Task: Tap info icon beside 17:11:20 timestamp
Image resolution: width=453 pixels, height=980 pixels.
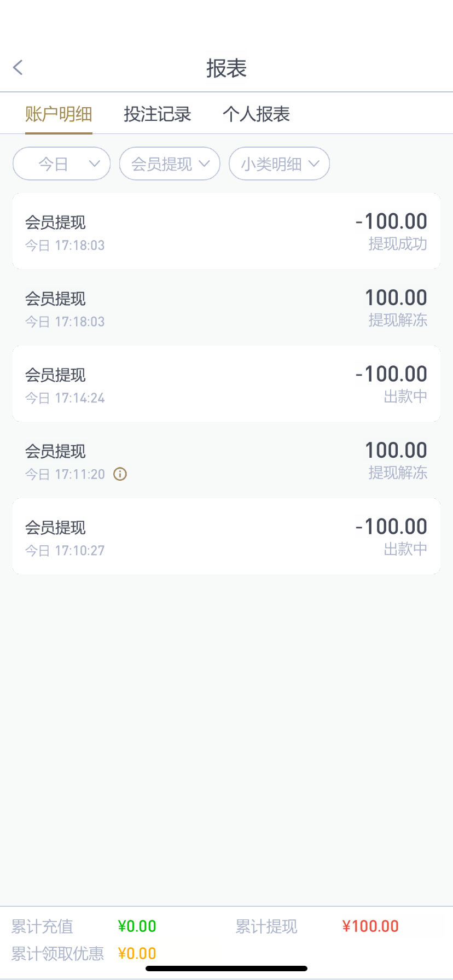Action: (120, 474)
